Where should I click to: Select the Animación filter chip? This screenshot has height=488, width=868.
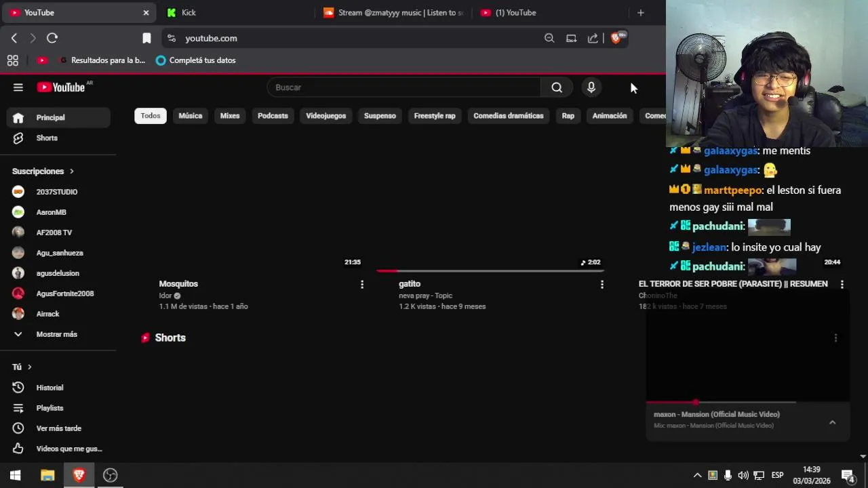[610, 116]
